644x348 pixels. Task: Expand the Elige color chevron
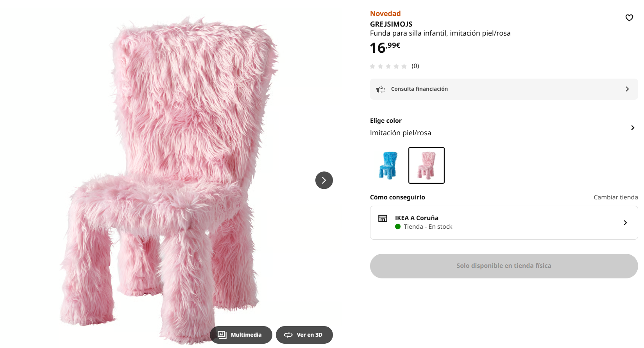click(633, 128)
